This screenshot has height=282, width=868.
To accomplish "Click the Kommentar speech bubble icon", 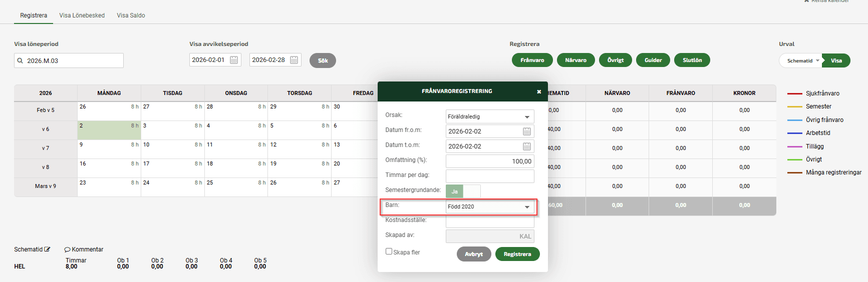I will [x=67, y=249].
